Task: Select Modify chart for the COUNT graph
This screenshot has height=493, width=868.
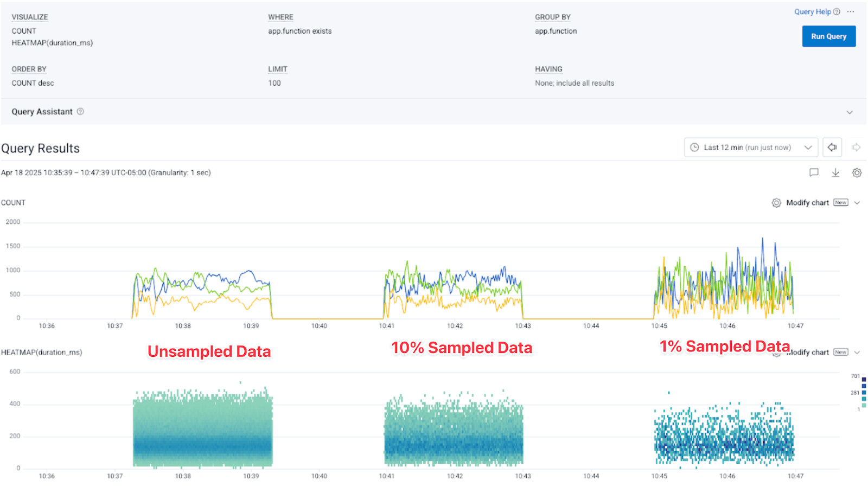Action: pyautogui.click(x=807, y=203)
